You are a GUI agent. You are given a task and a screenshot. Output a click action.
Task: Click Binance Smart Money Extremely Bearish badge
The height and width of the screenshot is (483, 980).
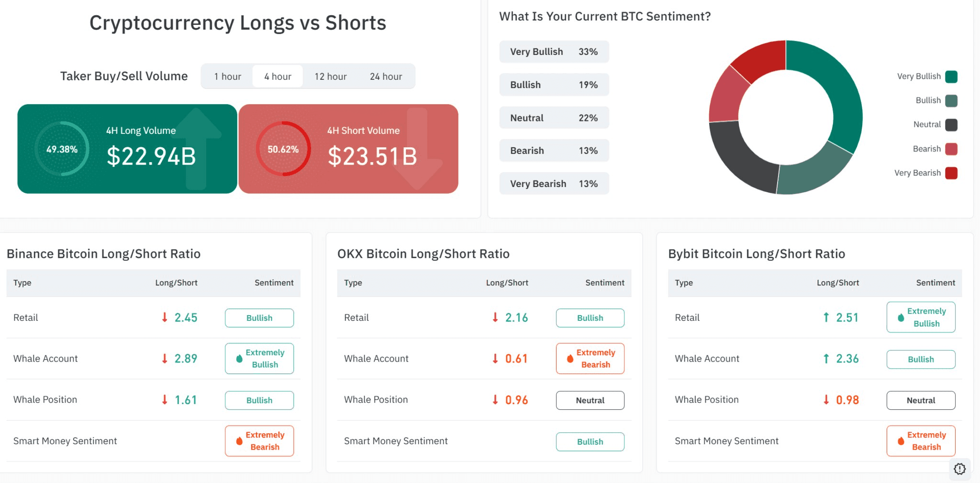click(x=259, y=441)
